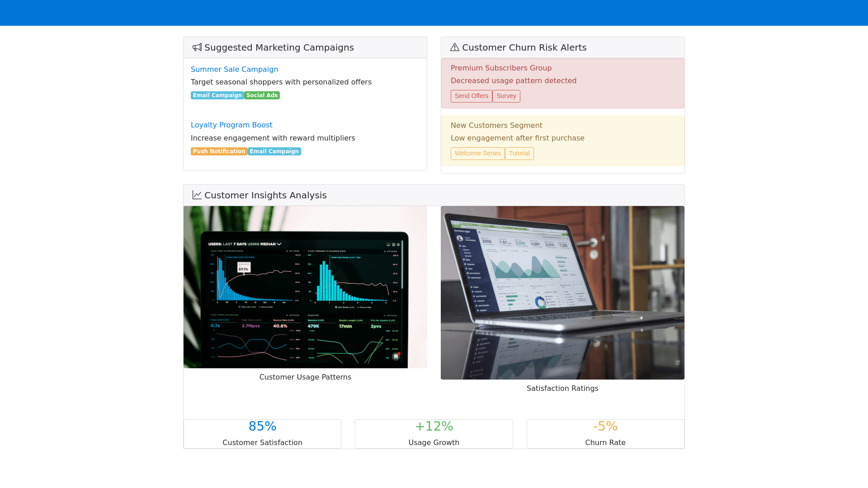Click the green Social Ads badge

262,95
